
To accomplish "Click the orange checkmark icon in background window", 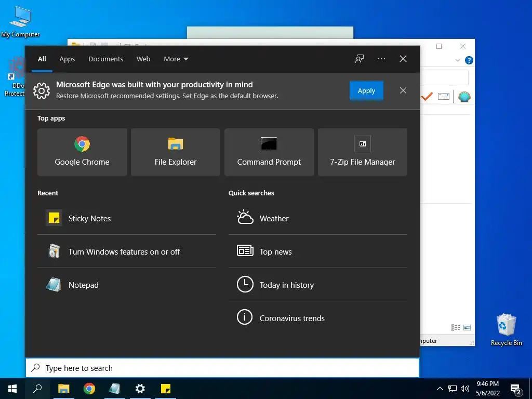I will [427, 97].
